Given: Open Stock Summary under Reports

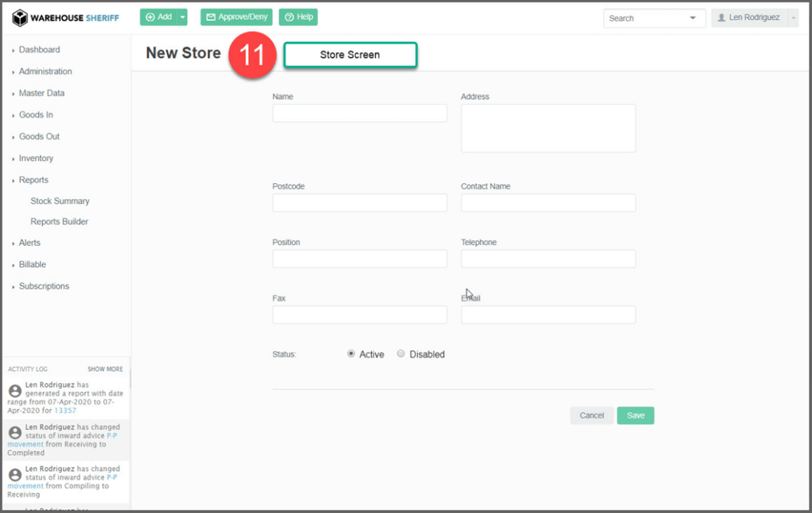Looking at the screenshot, I should (59, 201).
